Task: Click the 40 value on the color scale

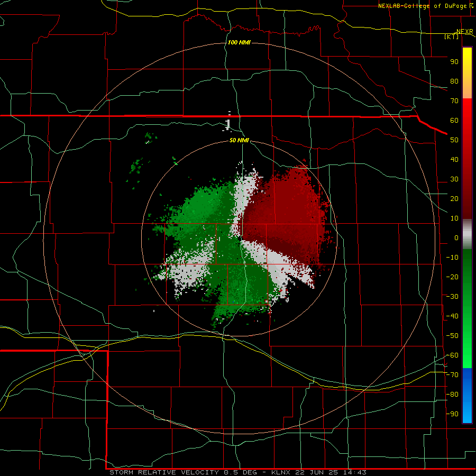Action: coord(454,159)
